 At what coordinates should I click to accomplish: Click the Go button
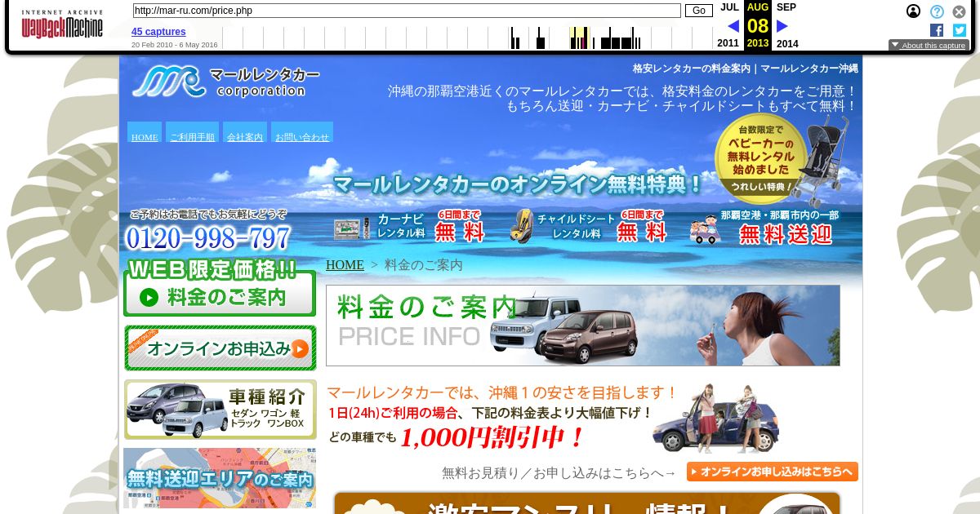point(698,11)
